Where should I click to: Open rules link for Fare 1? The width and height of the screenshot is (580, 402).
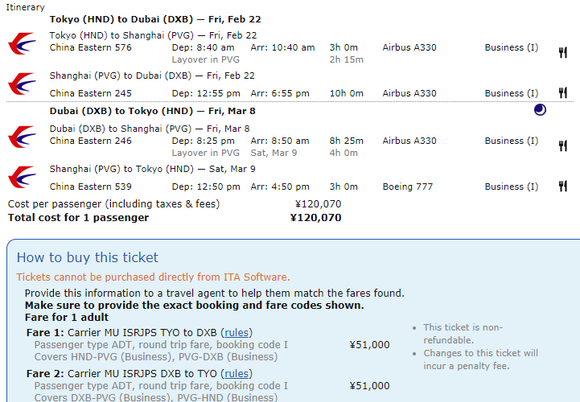237,332
